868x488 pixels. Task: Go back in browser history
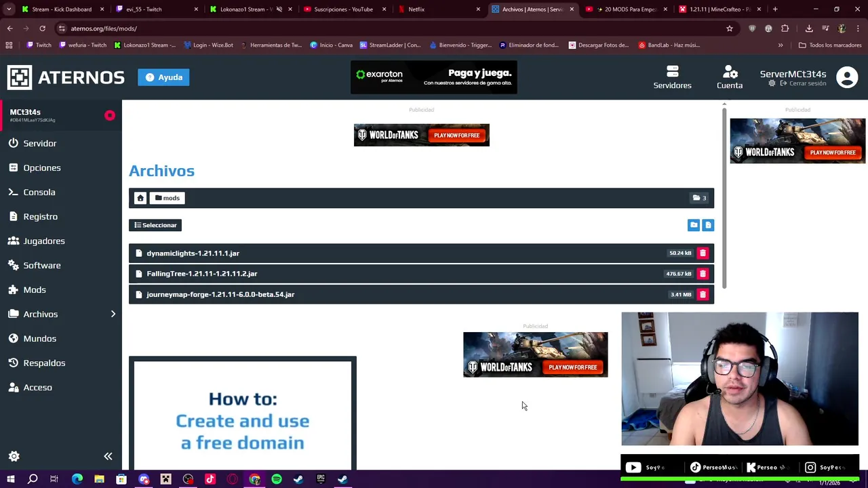point(9,28)
